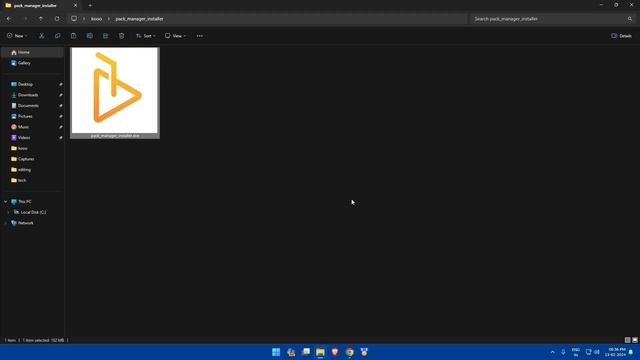The width and height of the screenshot is (640, 360).
Task: Expand the Local Disk (C:) node
Action: (x=8, y=212)
